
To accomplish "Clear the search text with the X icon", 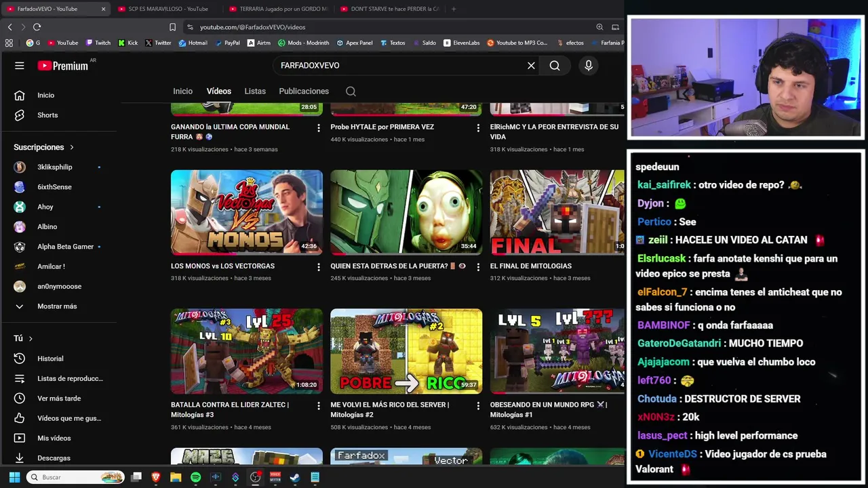I will coord(531,66).
